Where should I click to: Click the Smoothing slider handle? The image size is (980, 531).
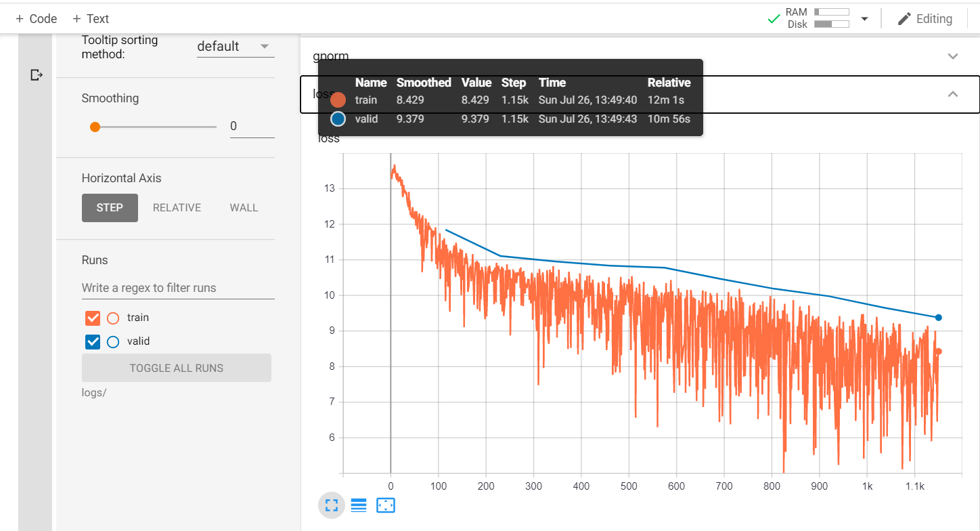95,127
